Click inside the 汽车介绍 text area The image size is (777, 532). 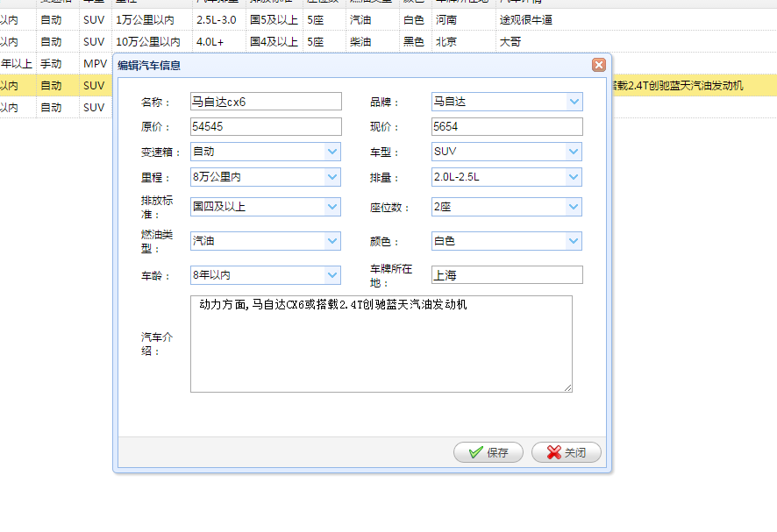coord(381,344)
